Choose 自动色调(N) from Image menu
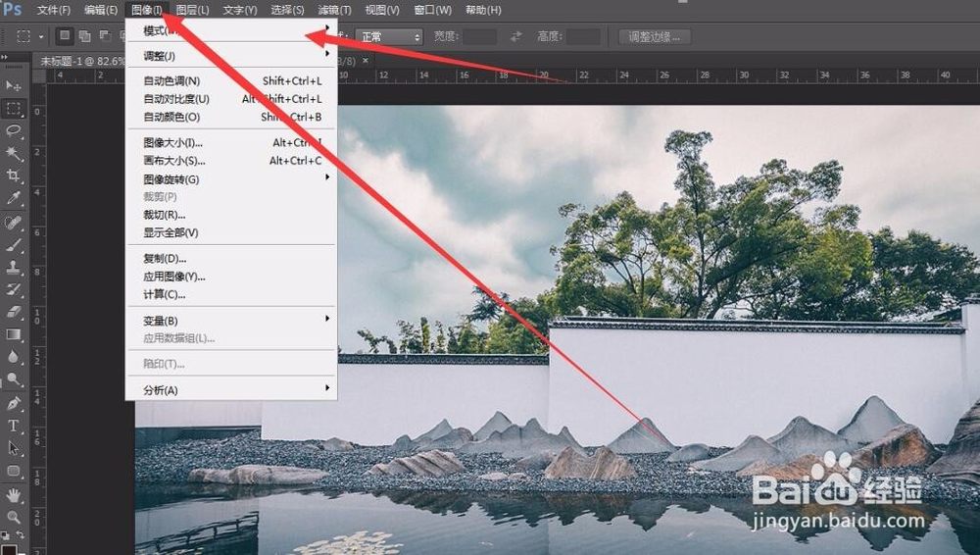The height and width of the screenshot is (555, 980). pyautogui.click(x=231, y=80)
